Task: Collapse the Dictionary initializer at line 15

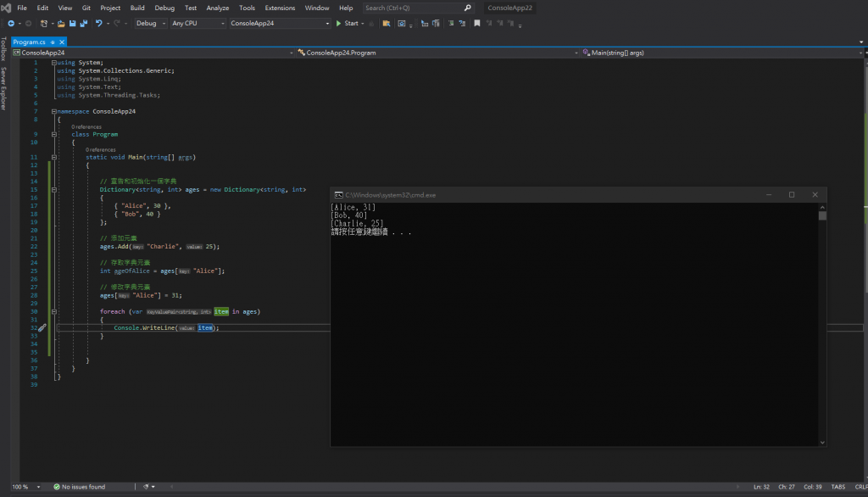Action: [x=53, y=189]
